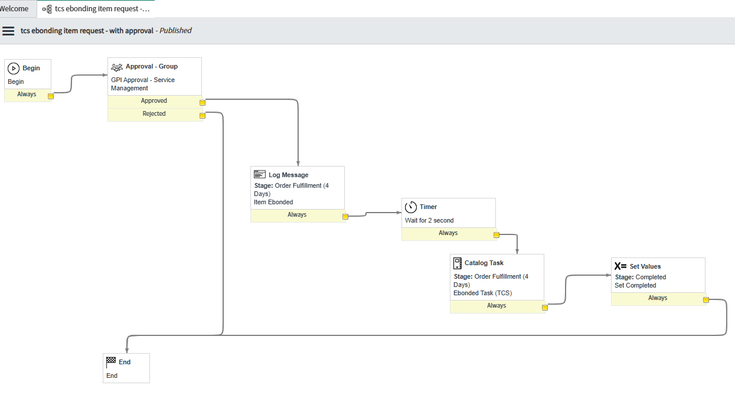Click the Approval - Group activity title
This screenshot has height=398, width=735.
coord(151,67)
